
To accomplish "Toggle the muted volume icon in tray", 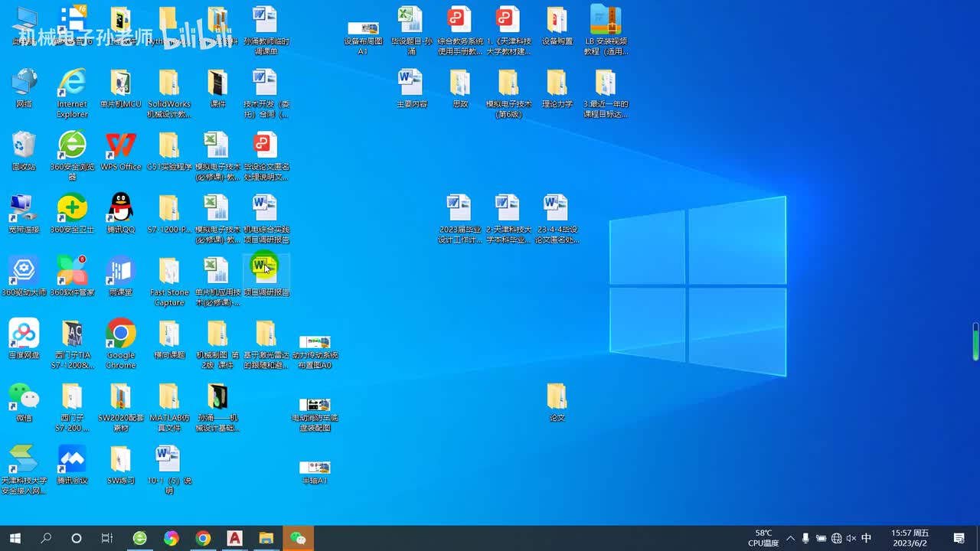I will pyautogui.click(x=851, y=538).
